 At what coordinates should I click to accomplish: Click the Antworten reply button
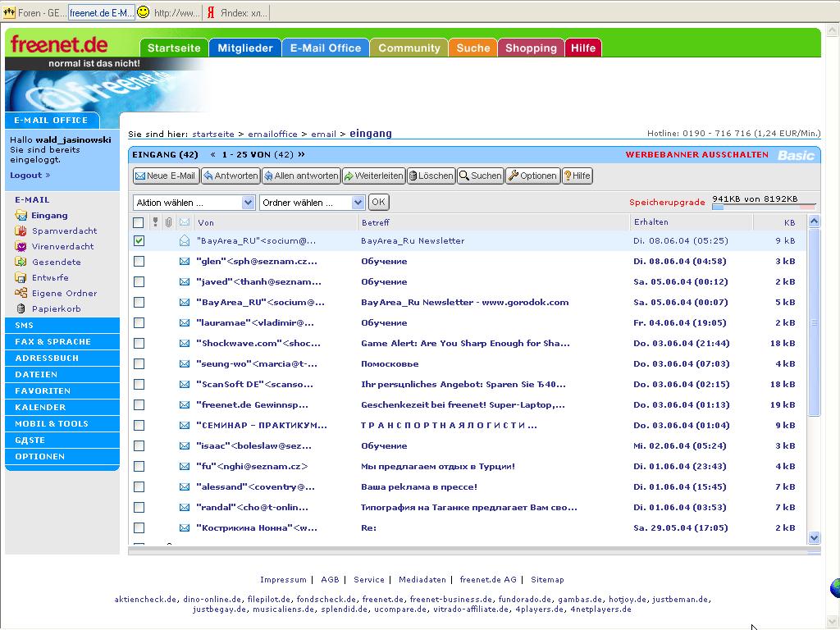[231, 176]
